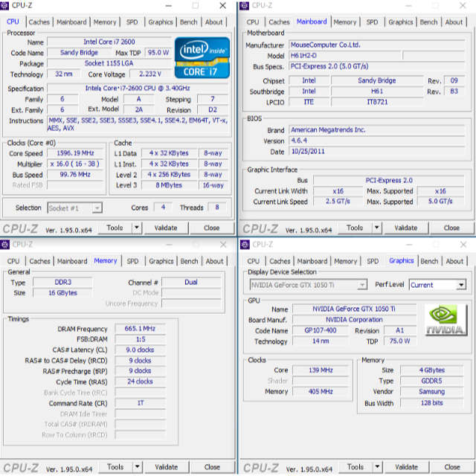Click the GPU core clock 139 MHz value
This screenshot has height=476, width=476.
tap(321, 370)
